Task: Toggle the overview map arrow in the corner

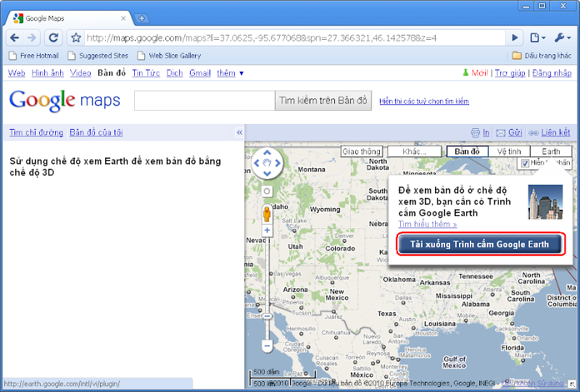Action: 573,385
